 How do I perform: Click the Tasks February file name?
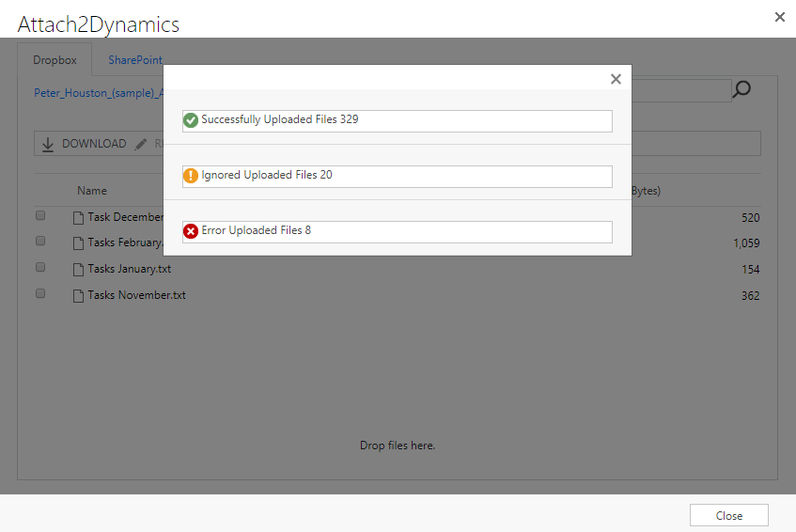pyautogui.click(x=125, y=243)
